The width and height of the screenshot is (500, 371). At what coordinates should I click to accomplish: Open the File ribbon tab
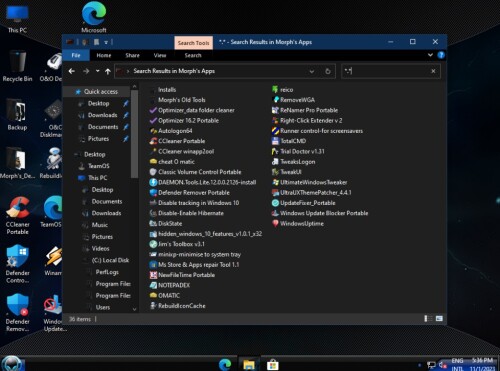coord(76,55)
